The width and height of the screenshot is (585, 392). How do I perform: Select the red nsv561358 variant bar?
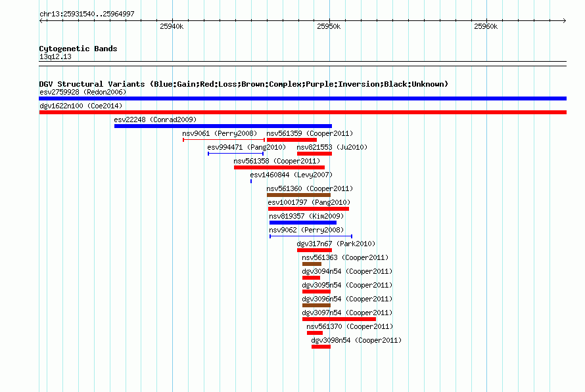[279, 167]
